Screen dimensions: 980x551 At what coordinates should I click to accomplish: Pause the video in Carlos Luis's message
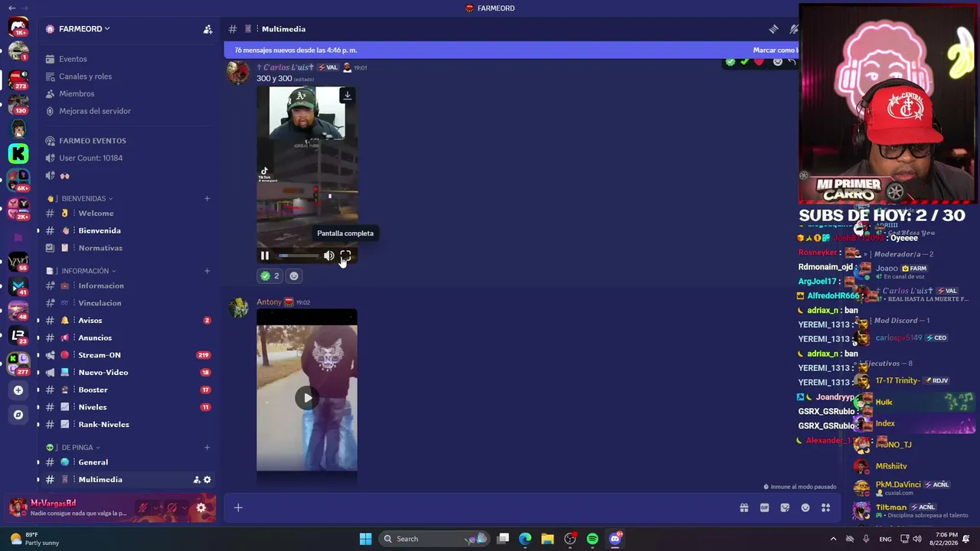(265, 256)
